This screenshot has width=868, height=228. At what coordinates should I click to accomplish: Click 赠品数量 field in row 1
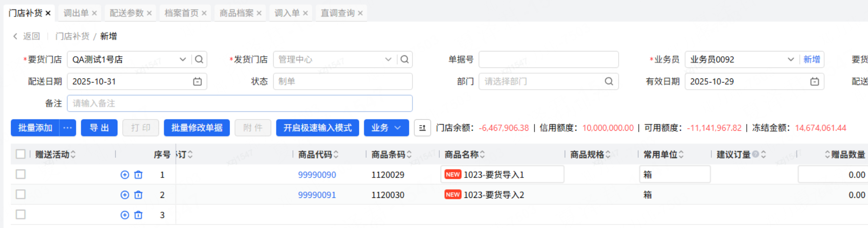pos(833,175)
